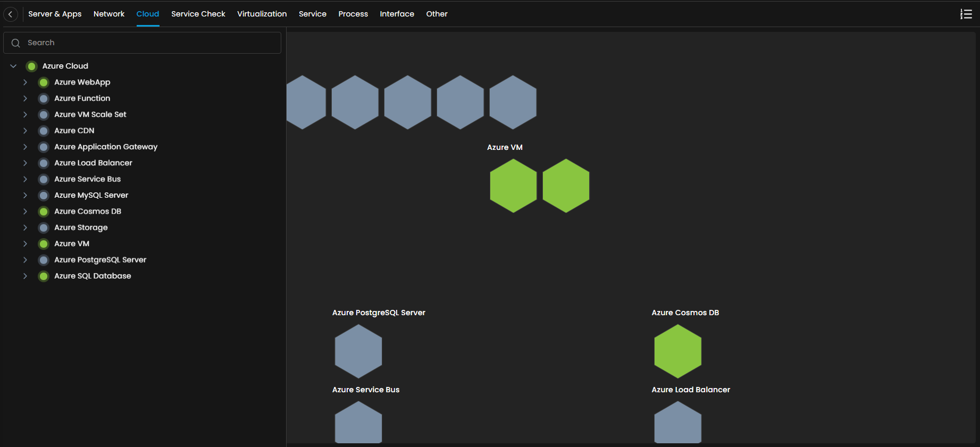Select Azure CDN tree label
Viewport: 980px width, 447px height.
pyautogui.click(x=74, y=131)
